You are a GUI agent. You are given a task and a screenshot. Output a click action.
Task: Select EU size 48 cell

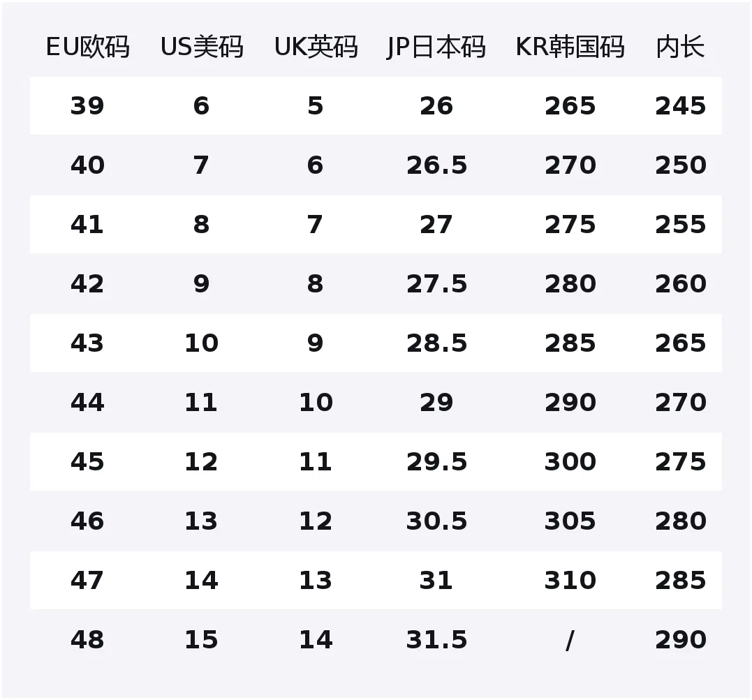pos(87,639)
